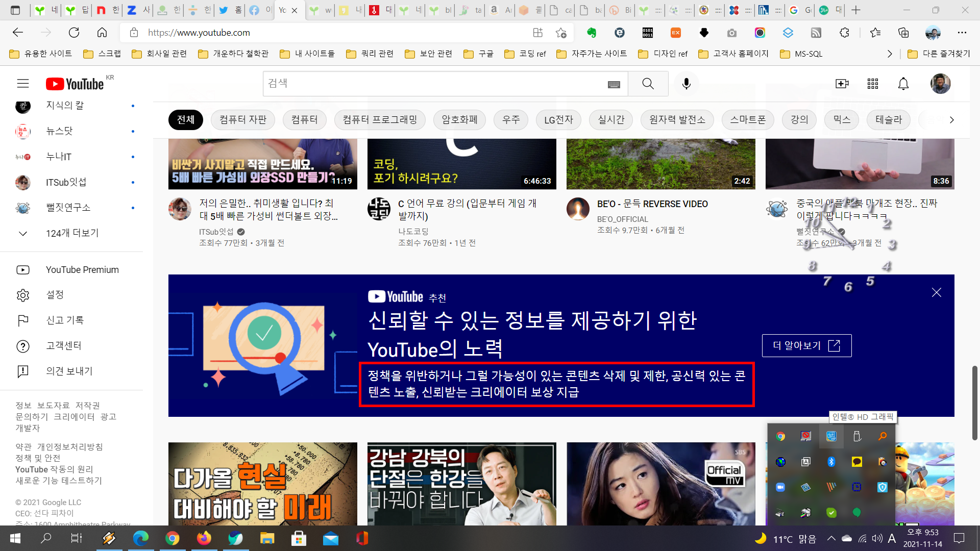
Task: Open the 다가올 현실 대비해야 할 미래 thumbnail
Action: pos(263,484)
